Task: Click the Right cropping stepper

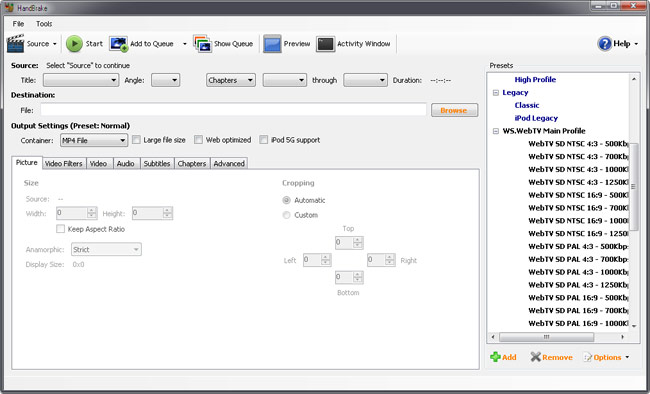Action: (381, 260)
